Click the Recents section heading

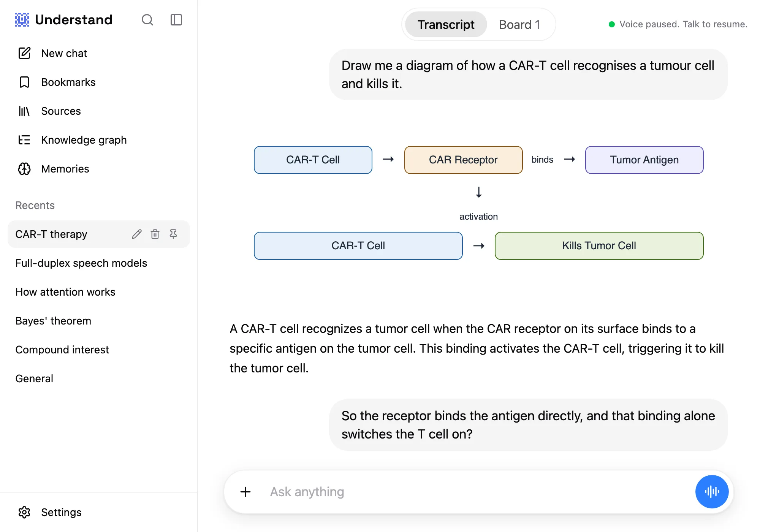pyautogui.click(x=35, y=205)
